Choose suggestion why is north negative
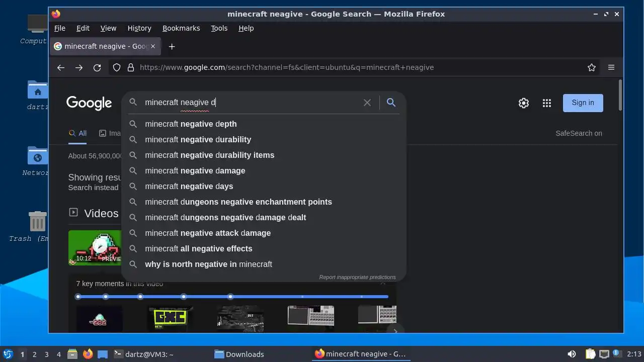Image resolution: width=644 pixels, height=362 pixels. click(x=264, y=264)
